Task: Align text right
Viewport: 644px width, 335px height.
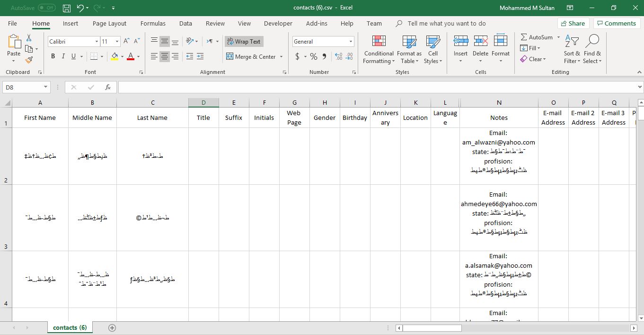Action: (x=175, y=56)
